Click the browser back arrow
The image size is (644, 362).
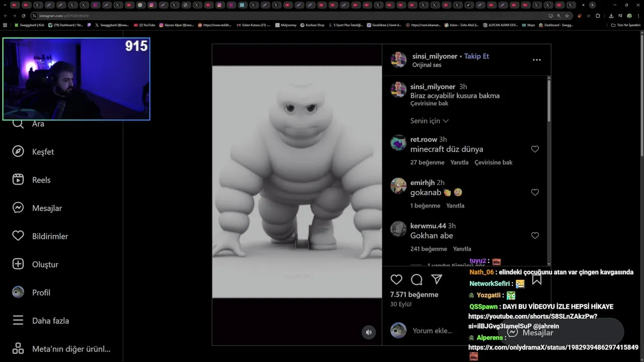pos(6,16)
